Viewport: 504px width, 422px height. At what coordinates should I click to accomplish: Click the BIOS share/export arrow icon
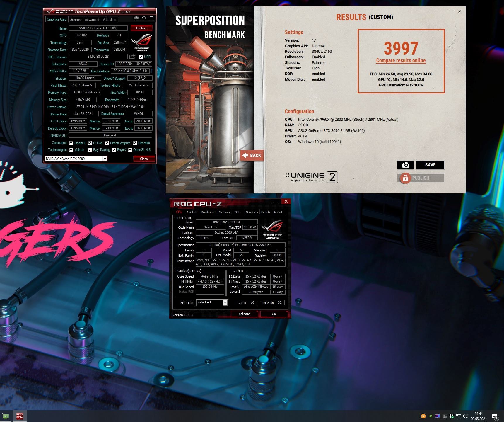click(132, 57)
